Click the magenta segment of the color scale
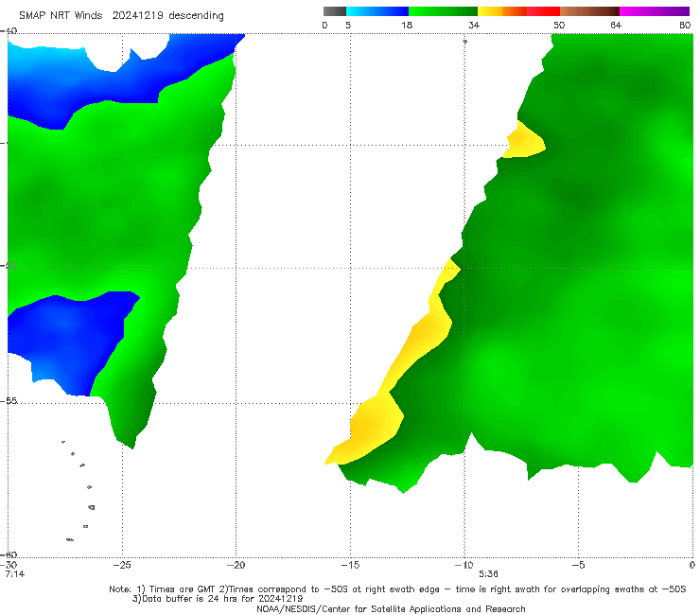 click(x=655, y=11)
